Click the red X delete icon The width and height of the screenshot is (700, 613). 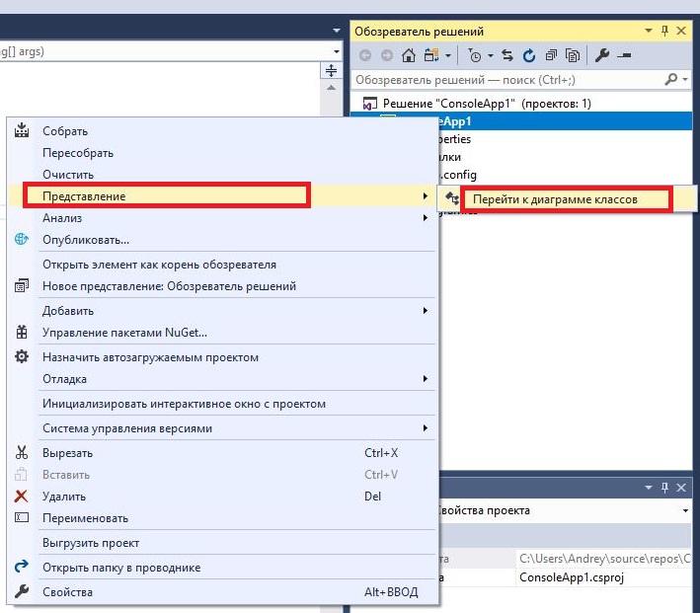pos(21,496)
